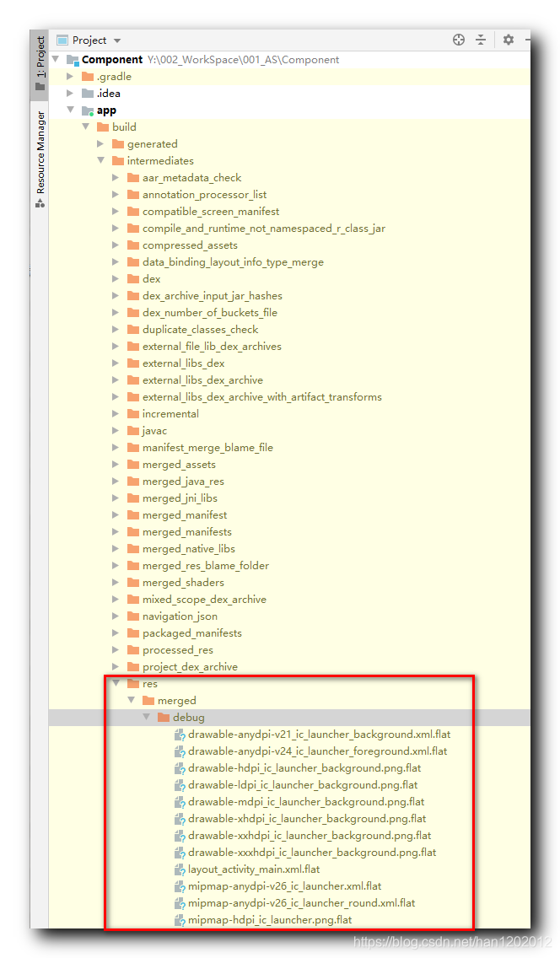Click the dex folder icon
560x958 pixels.
tap(133, 278)
